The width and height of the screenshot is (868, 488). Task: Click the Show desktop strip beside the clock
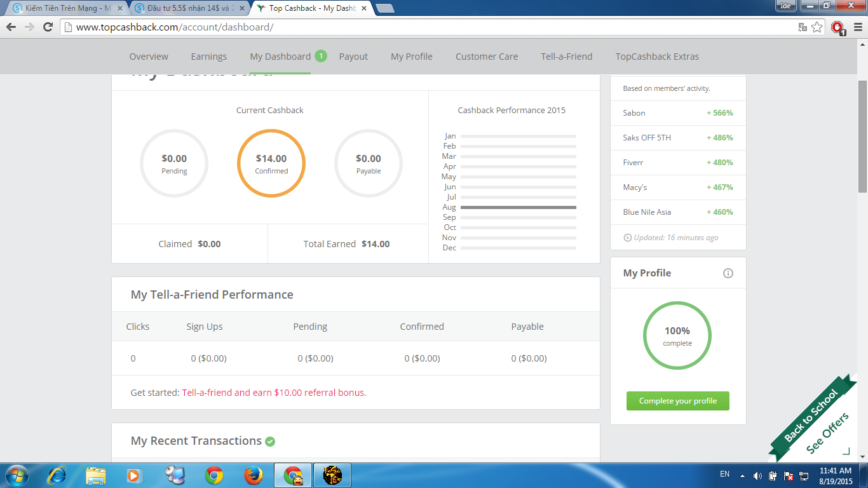click(x=864, y=475)
